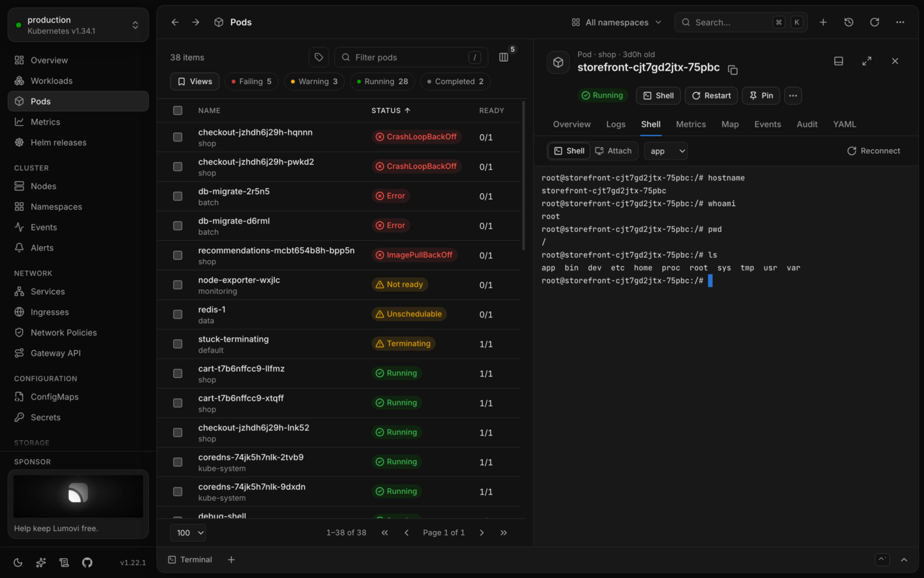Toggle dark mode moon icon
Image resolution: width=924 pixels, height=578 pixels.
pyautogui.click(x=18, y=563)
